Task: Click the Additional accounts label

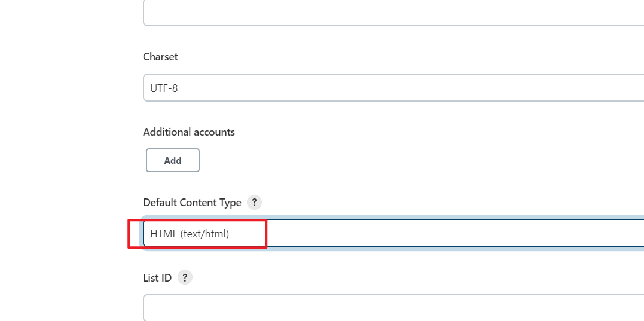Action: point(189,132)
